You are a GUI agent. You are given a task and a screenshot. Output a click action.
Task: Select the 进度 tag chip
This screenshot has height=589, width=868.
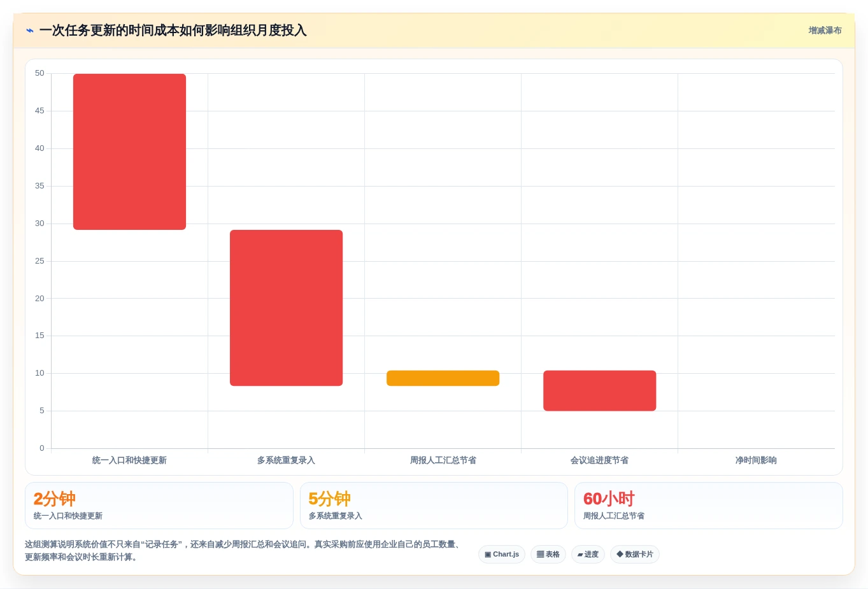[588, 555]
